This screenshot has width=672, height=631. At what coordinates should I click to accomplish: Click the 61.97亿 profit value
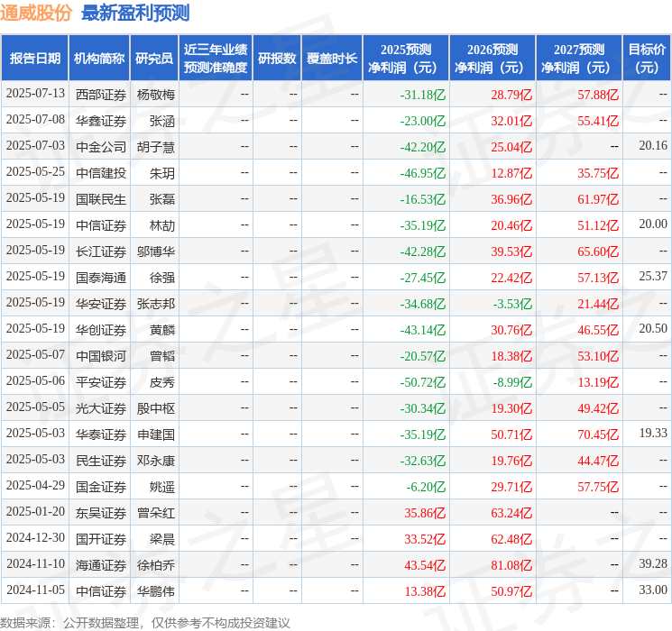tap(598, 199)
